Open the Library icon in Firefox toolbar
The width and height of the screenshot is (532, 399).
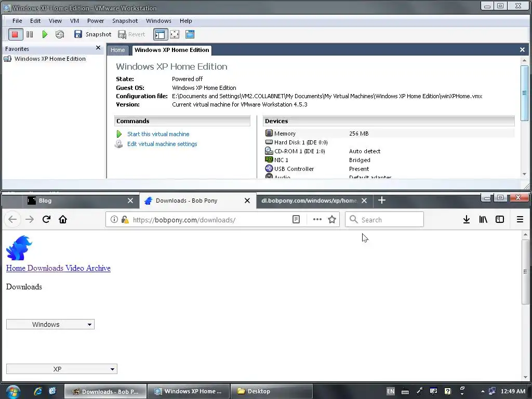(483, 220)
